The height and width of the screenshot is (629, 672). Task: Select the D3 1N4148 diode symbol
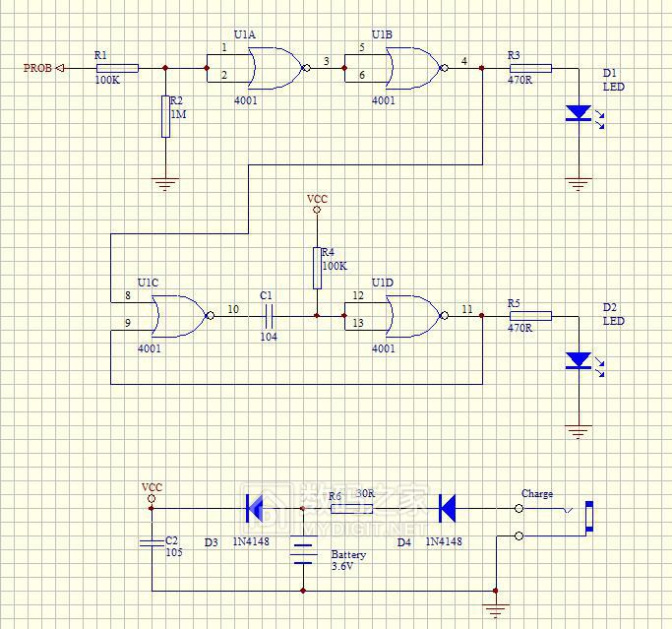tap(254, 509)
